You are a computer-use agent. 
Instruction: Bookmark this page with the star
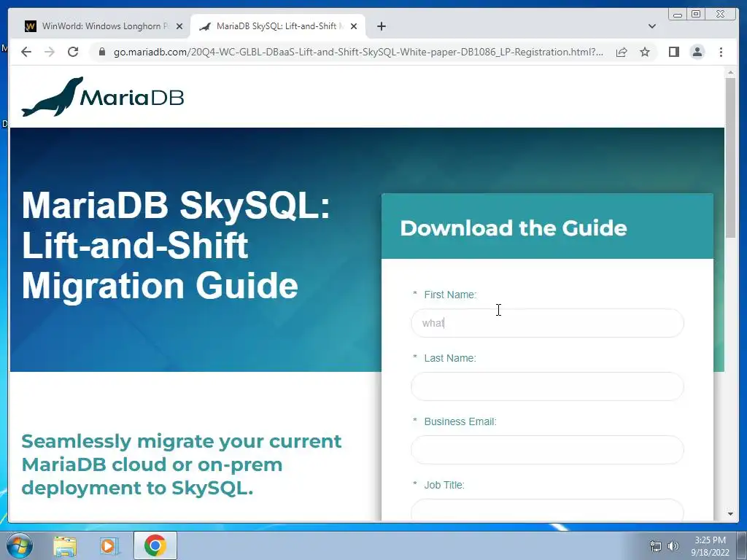click(645, 52)
